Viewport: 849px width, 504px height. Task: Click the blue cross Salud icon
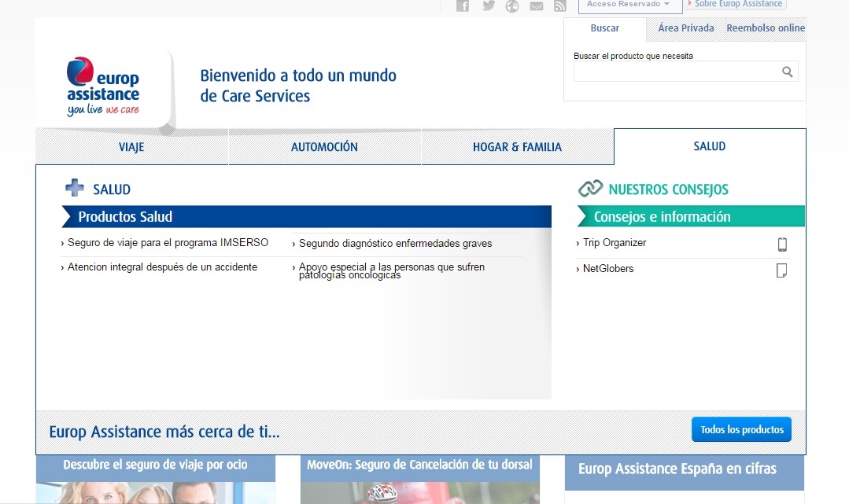[x=75, y=188]
